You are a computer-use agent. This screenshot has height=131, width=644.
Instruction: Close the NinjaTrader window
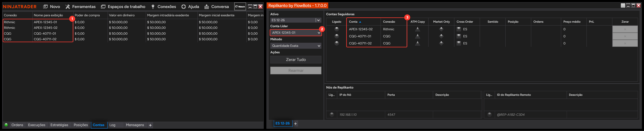point(260,7)
